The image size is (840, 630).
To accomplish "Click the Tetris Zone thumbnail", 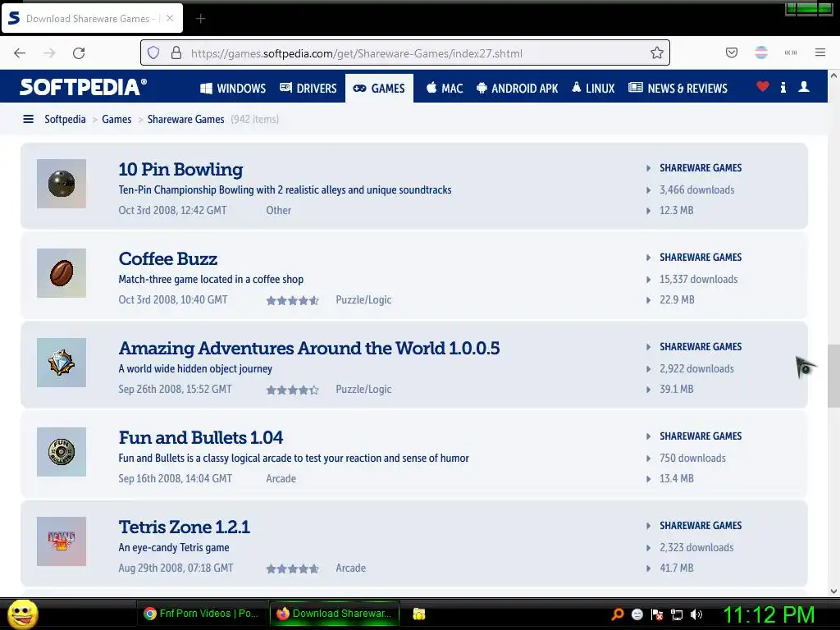I will pyautogui.click(x=62, y=541).
